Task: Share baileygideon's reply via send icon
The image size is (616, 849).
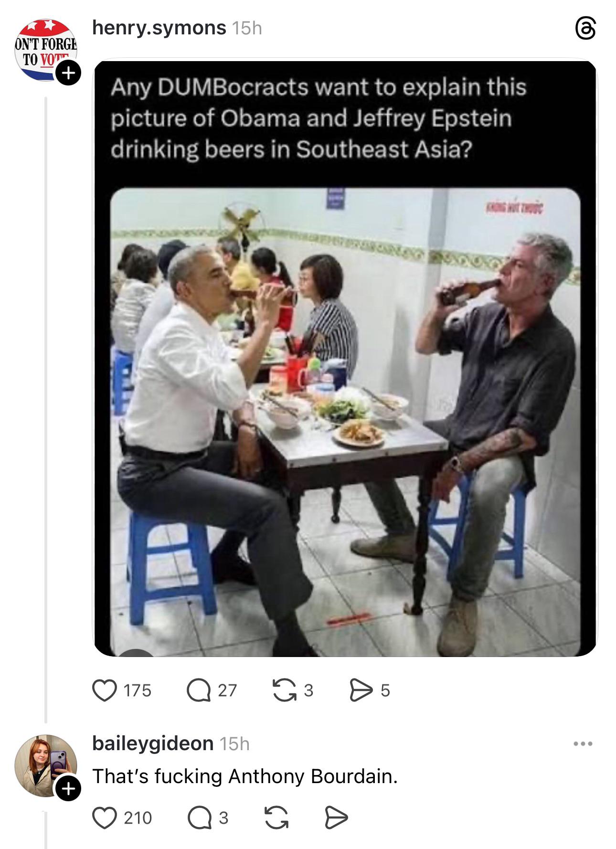Action: [336, 818]
